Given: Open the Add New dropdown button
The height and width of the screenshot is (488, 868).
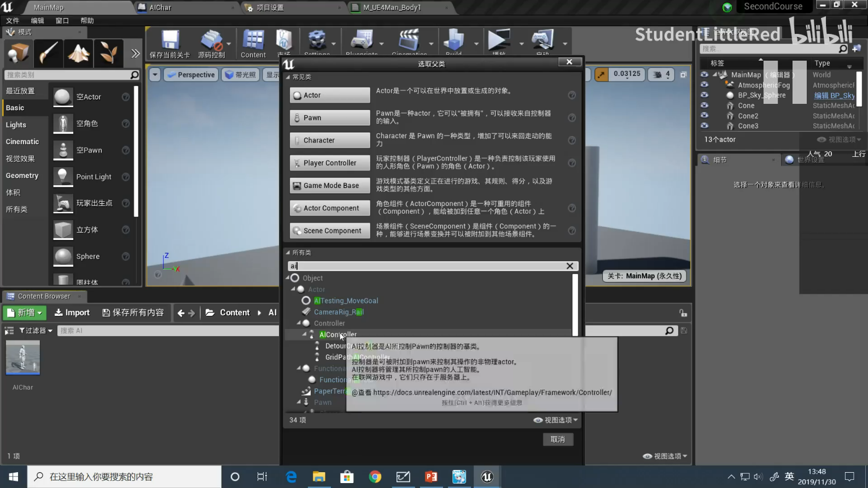Looking at the screenshot, I should click(25, 313).
